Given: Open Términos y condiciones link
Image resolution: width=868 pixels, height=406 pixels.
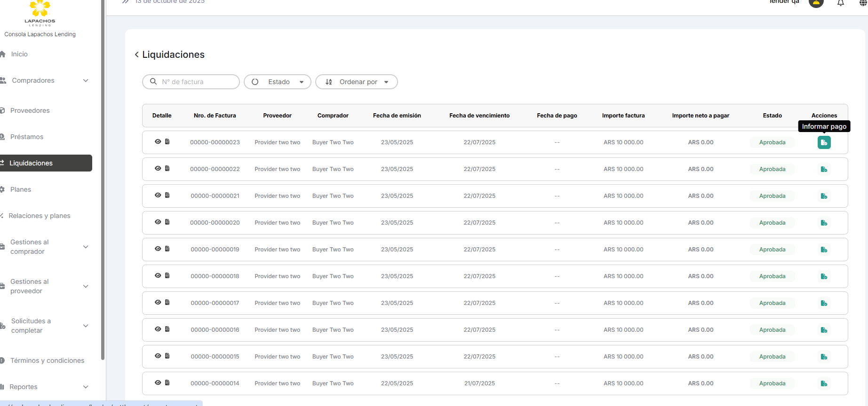Looking at the screenshot, I should point(47,360).
